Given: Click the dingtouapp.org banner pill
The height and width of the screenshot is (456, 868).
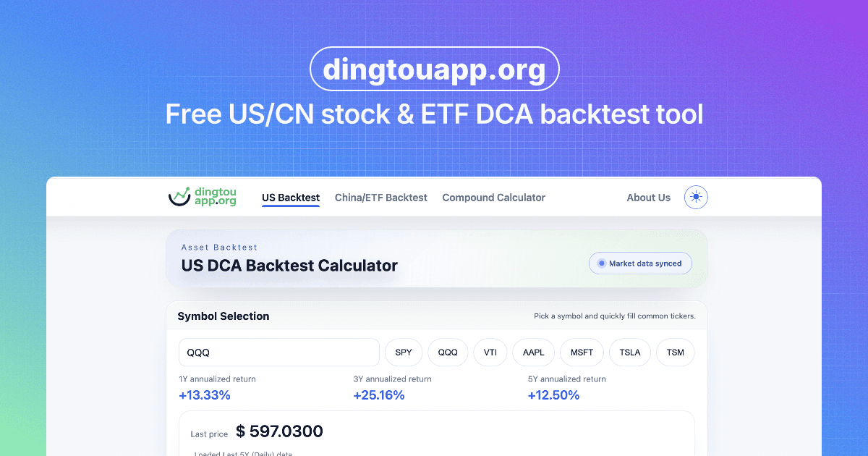Looking at the screenshot, I should click(x=434, y=69).
